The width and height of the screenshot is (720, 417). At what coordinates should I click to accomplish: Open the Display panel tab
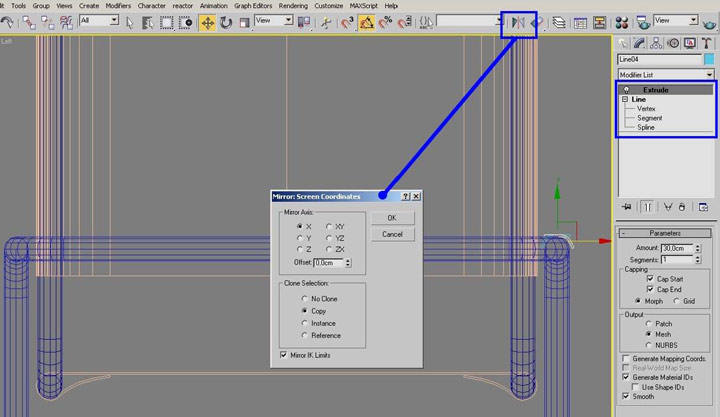691,43
